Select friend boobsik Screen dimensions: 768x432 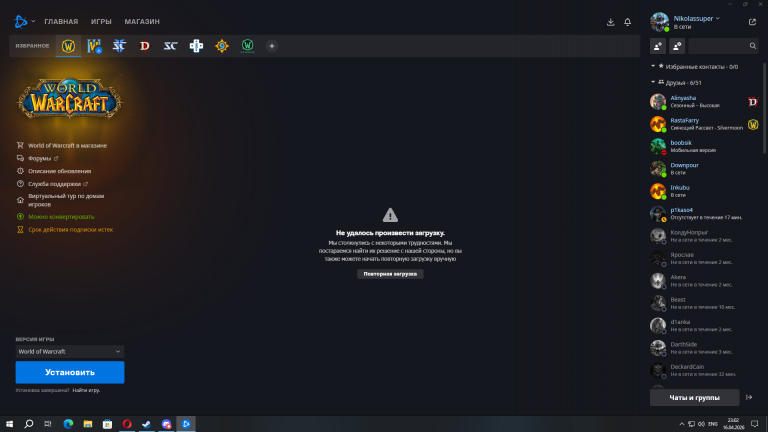[704, 146]
